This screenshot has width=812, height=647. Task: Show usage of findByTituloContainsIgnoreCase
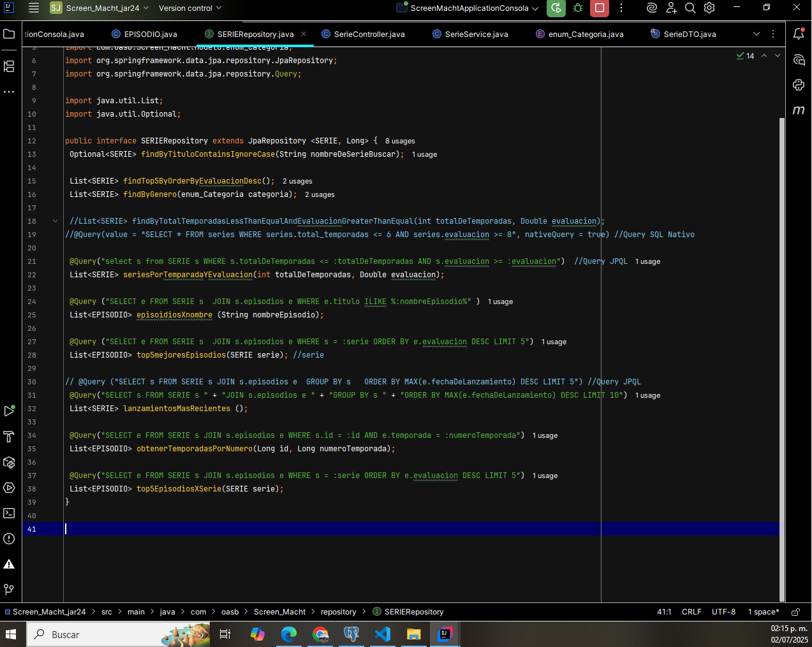tap(424, 155)
